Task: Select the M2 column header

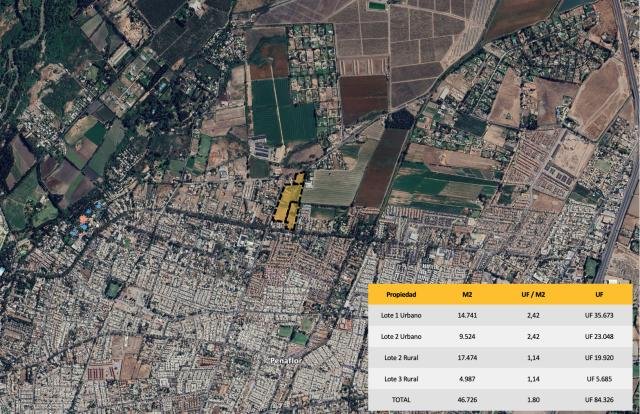Action: point(467,295)
